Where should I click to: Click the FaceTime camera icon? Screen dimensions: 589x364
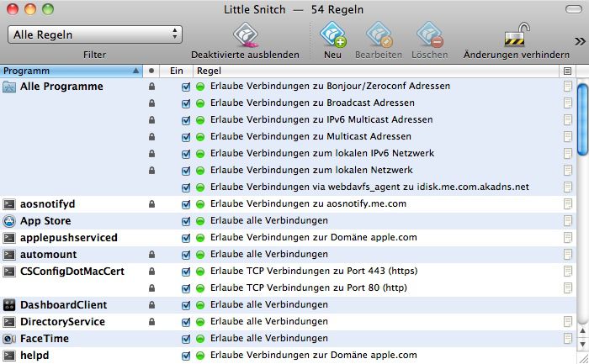(9, 339)
